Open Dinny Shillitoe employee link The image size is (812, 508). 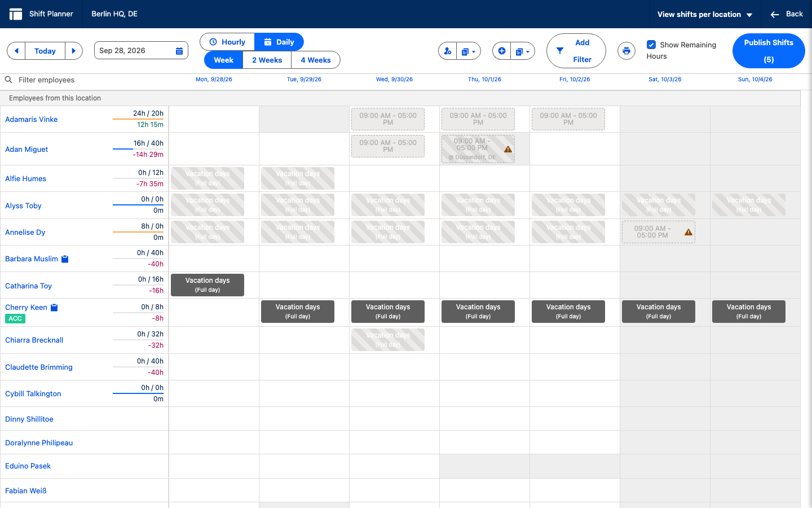(x=29, y=419)
